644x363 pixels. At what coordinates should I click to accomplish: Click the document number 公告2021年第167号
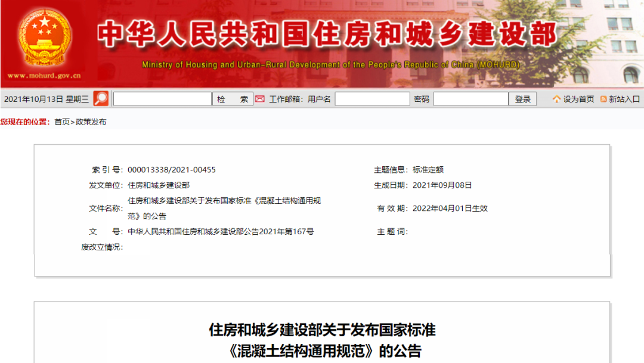[x=221, y=231]
